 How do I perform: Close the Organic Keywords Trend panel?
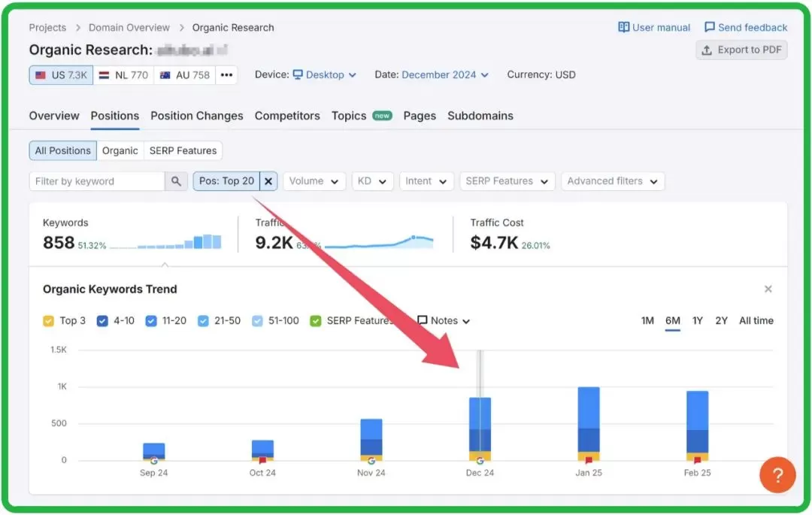(768, 289)
